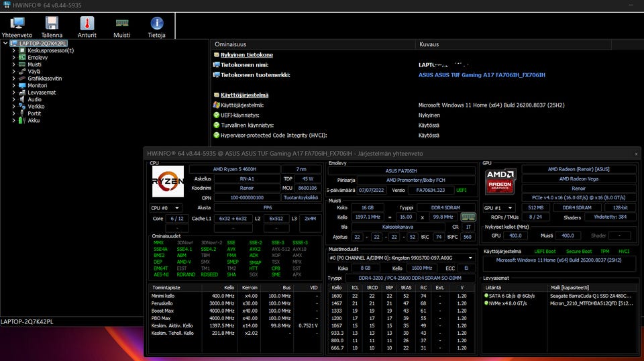Click the Tallenna floppy disk icon
The width and height of the screenshot is (644, 361).
(52, 24)
